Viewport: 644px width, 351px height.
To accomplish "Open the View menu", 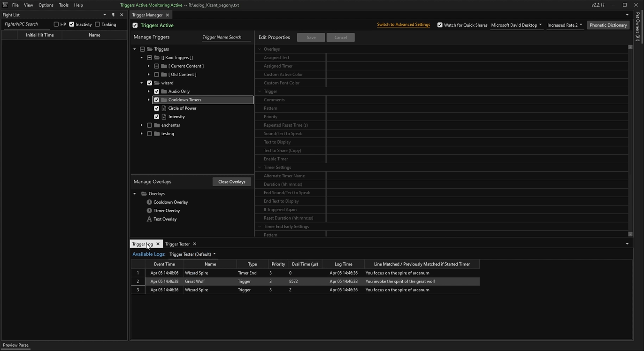I will tap(29, 5).
